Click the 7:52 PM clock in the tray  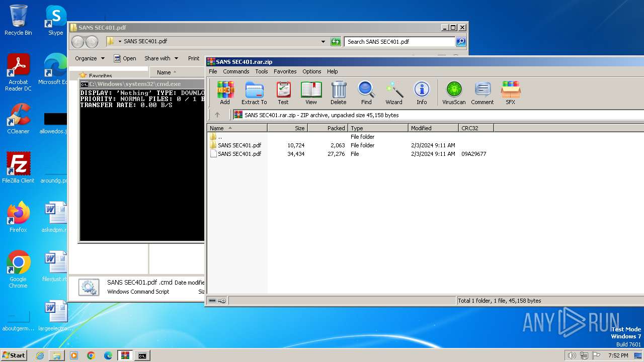point(618,355)
